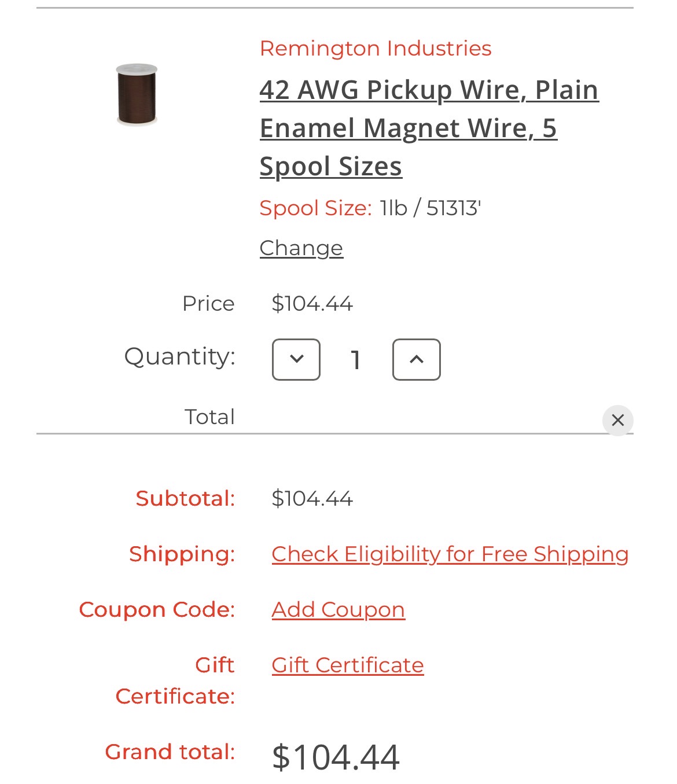677x784 pixels.
Task: Click the Shipping label
Action: 182,554
